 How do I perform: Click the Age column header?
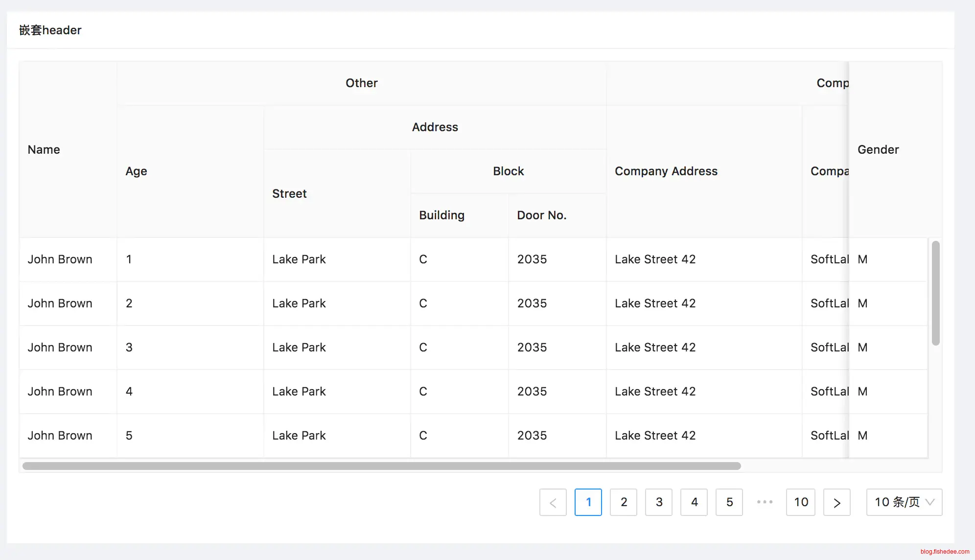(136, 171)
